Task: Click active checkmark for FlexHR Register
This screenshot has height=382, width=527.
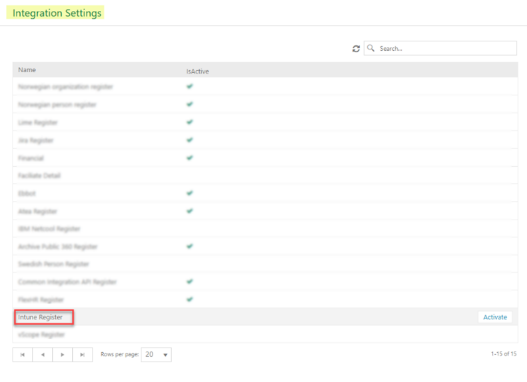Action: point(190,299)
